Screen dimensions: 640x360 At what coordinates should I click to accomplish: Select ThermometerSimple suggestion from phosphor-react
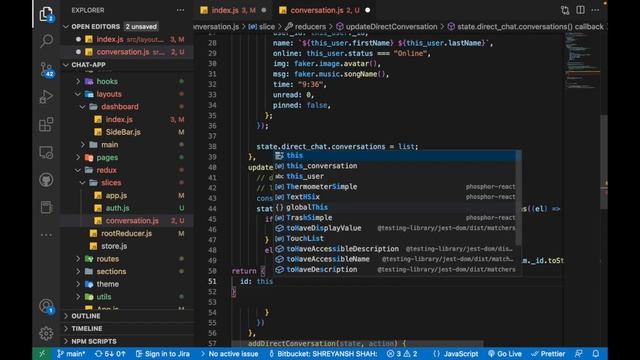(x=395, y=187)
